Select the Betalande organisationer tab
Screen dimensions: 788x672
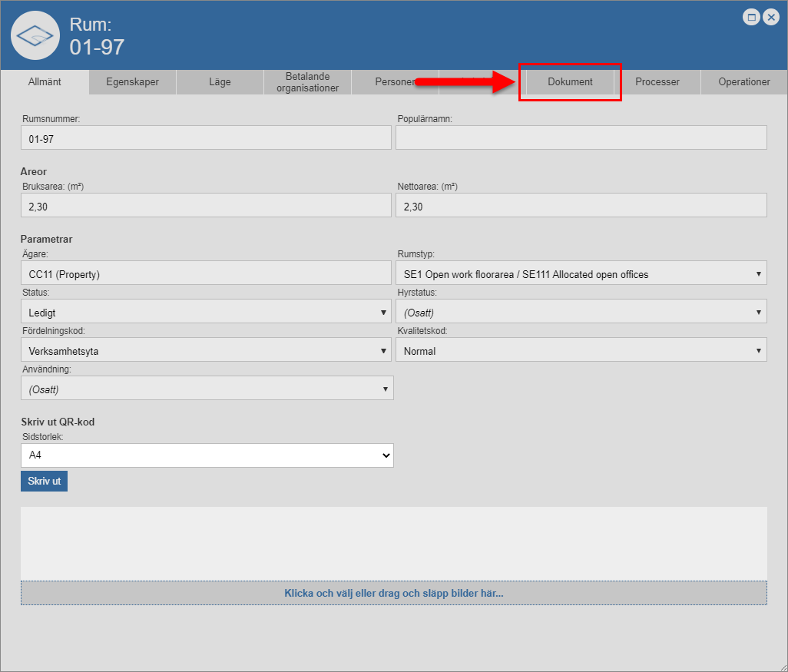pos(307,82)
